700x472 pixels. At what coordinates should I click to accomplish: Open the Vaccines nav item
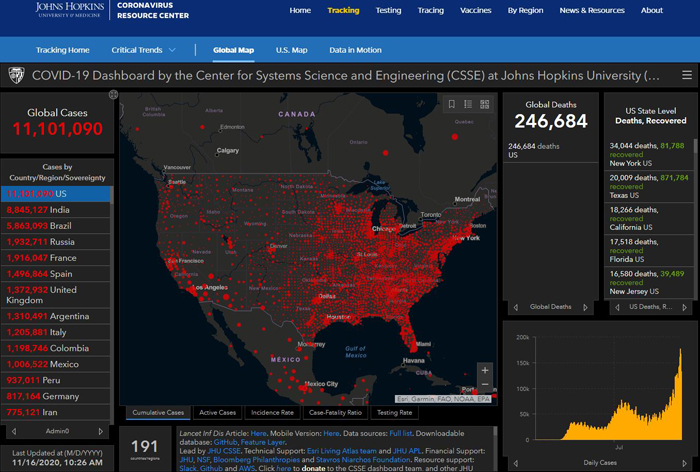click(476, 10)
